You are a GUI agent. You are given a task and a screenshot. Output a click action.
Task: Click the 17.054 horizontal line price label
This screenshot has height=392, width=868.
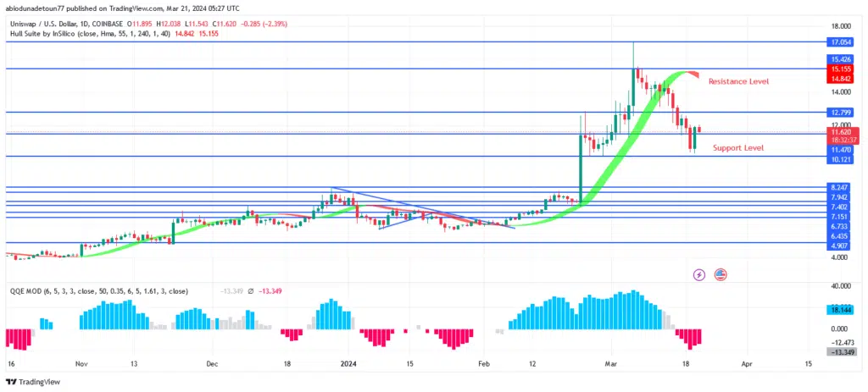coord(842,42)
